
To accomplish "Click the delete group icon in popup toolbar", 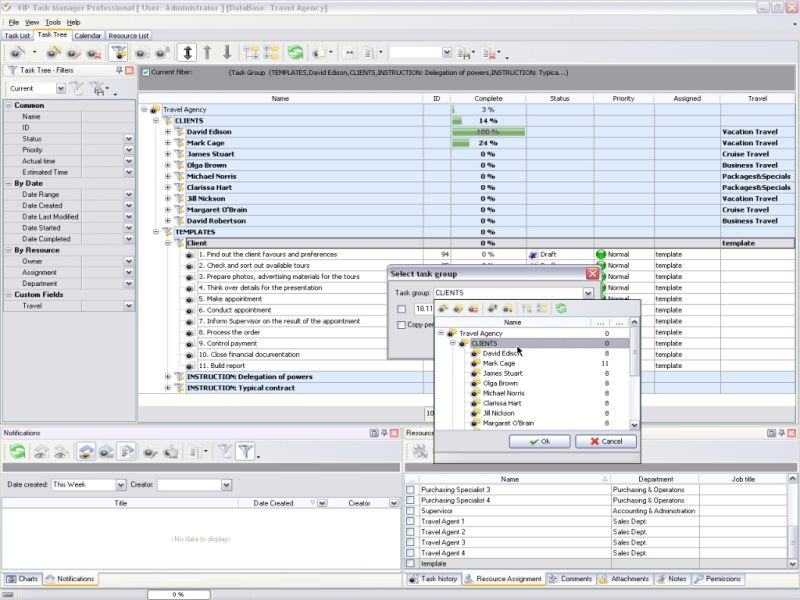I will [473, 309].
